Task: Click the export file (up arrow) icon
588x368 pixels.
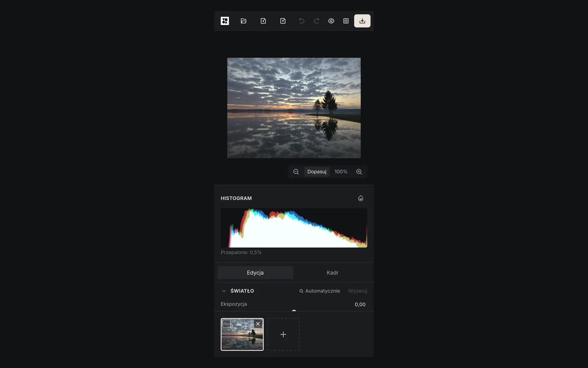Action: 283,21
